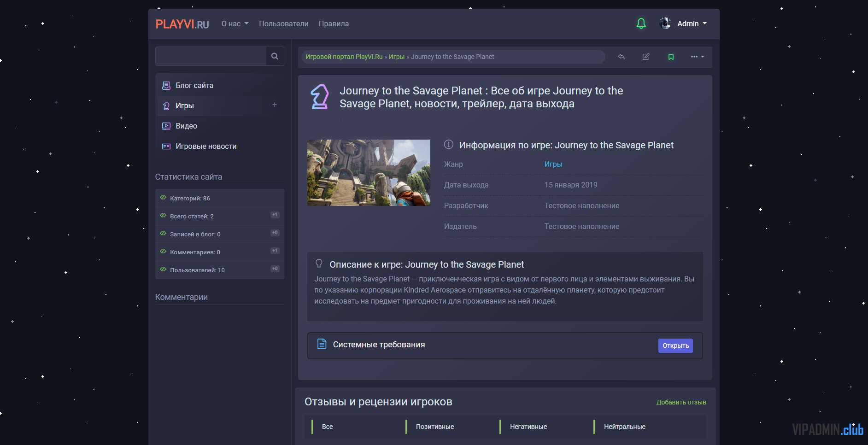Select the Нейтральные reviews tab
The width and height of the screenshot is (868, 445).
click(x=625, y=427)
